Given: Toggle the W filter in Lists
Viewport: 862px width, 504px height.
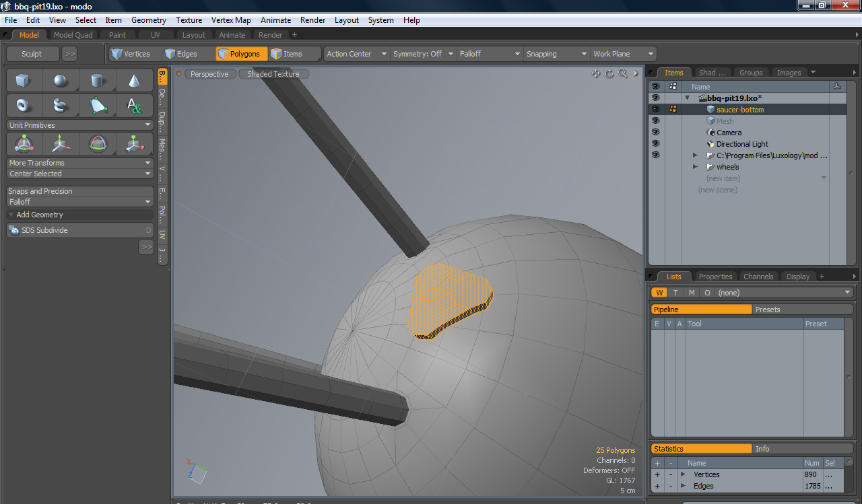Looking at the screenshot, I should pos(659,293).
